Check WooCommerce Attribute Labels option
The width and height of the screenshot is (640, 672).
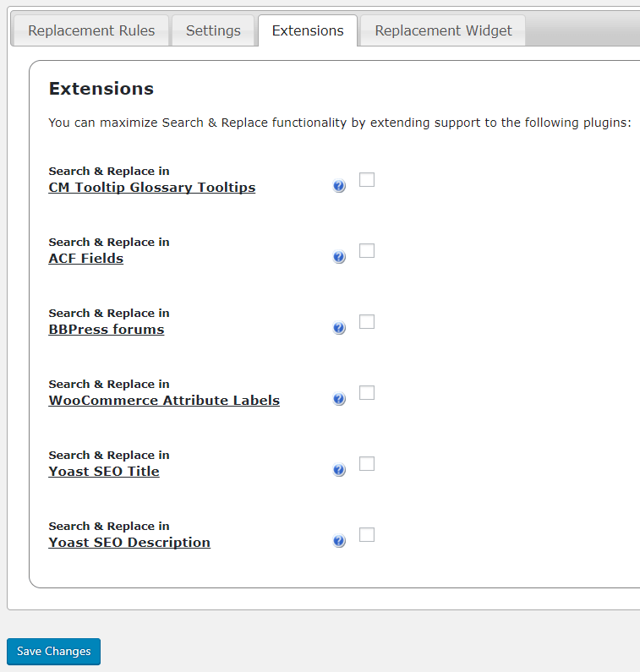[367, 392]
